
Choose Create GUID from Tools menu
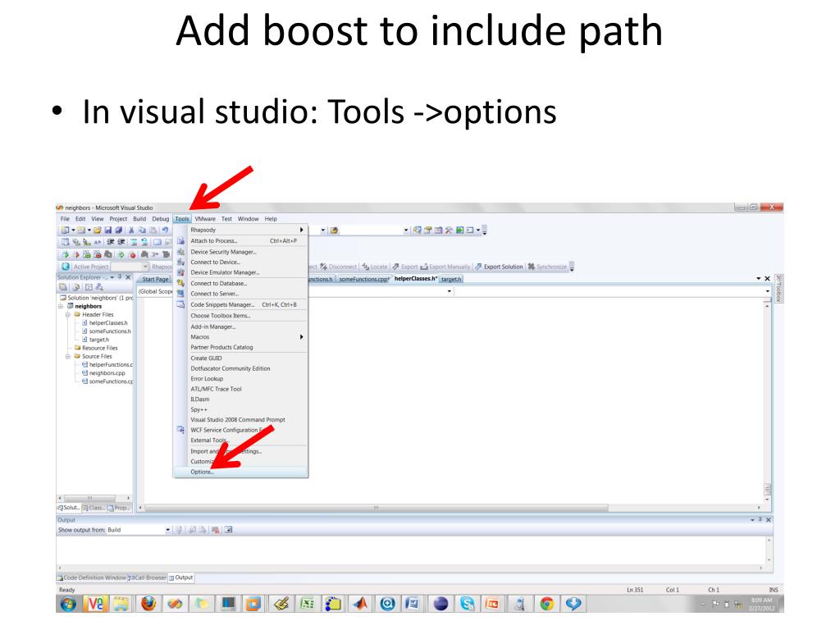[x=241, y=358]
